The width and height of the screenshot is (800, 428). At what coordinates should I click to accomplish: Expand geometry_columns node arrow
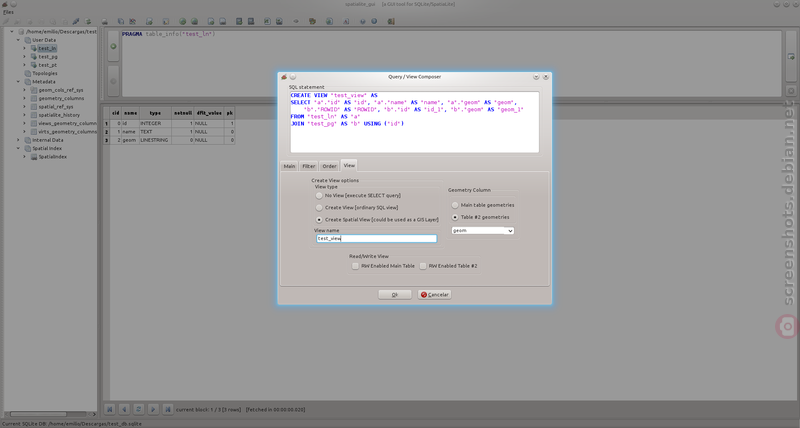click(x=24, y=98)
